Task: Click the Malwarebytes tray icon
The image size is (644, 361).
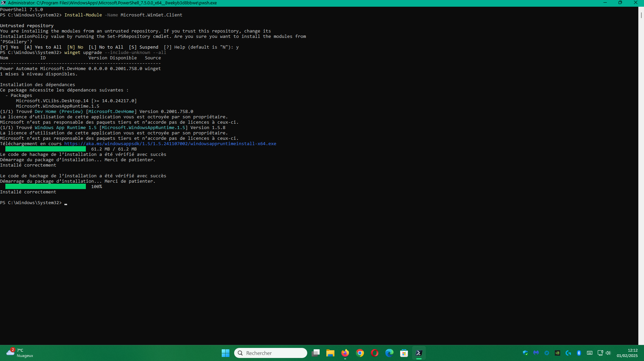Action: pos(536,353)
